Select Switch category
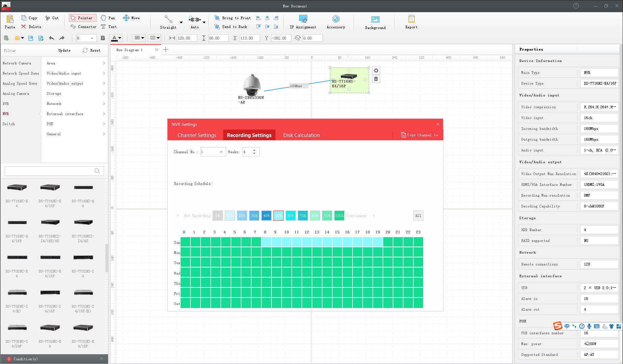 point(9,124)
